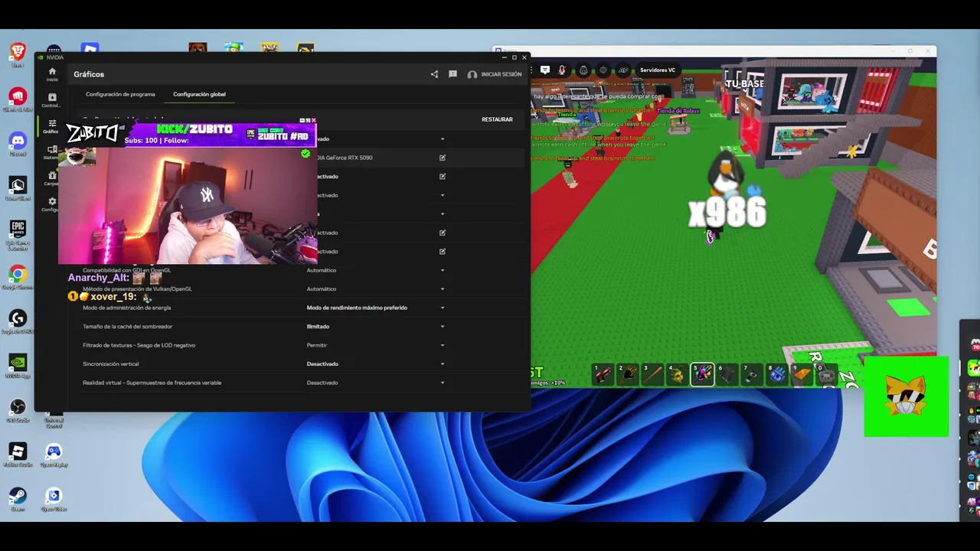Viewport: 980px width, 551px height.
Task: Select hotbar slot 4 item in Roblox
Action: coord(677,374)
